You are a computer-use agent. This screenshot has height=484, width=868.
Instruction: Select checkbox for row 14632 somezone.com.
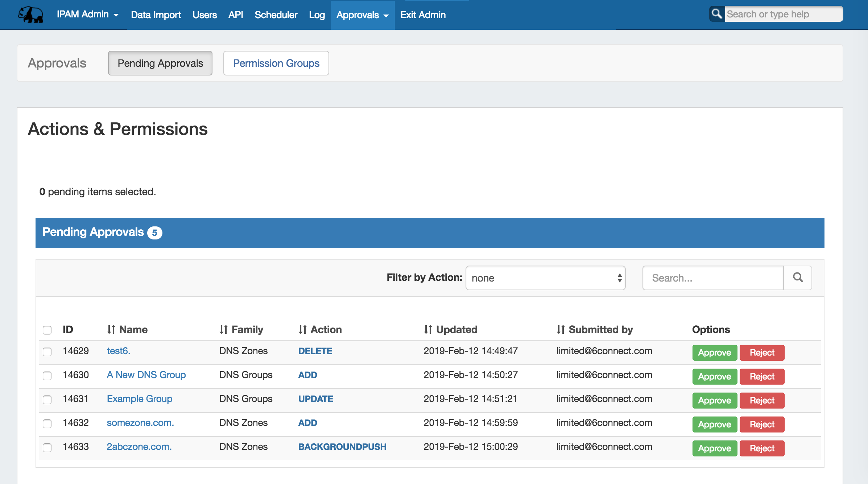[x=47, y=423]
